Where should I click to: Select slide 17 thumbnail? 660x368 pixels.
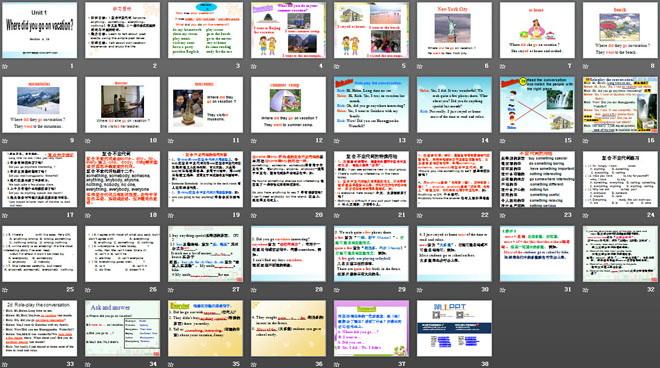tap(40, 179)
